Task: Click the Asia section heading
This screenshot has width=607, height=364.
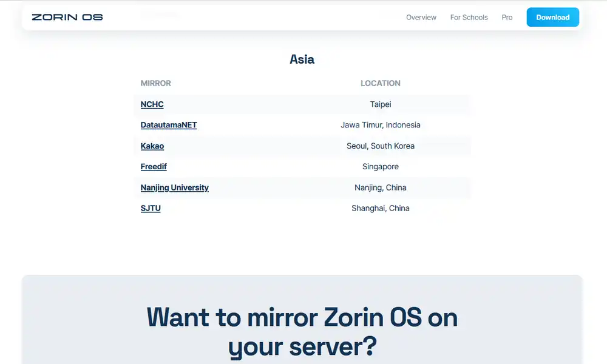Action: coord(302,59)
